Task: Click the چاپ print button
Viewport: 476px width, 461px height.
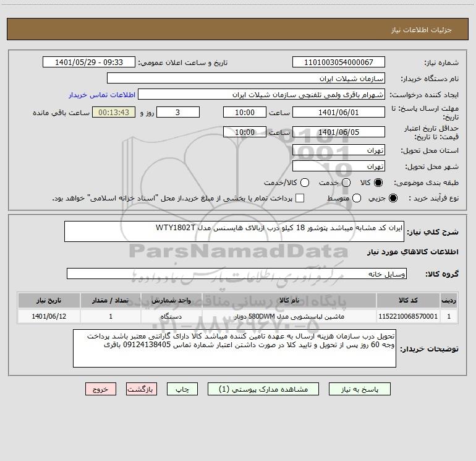Action: pos(182,389)
